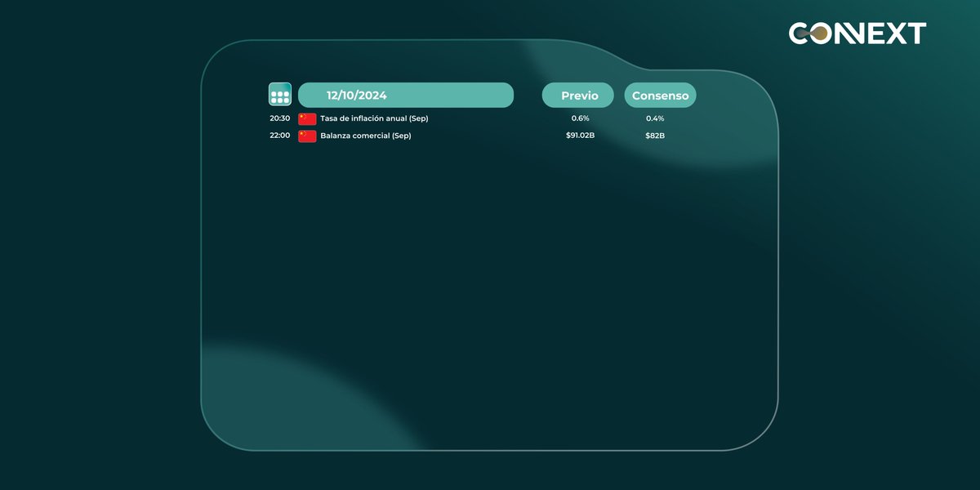Screen dimensions: 980x490
Task: Select the 12/10/2024 date bar
Action: click(x=406, y=95)
